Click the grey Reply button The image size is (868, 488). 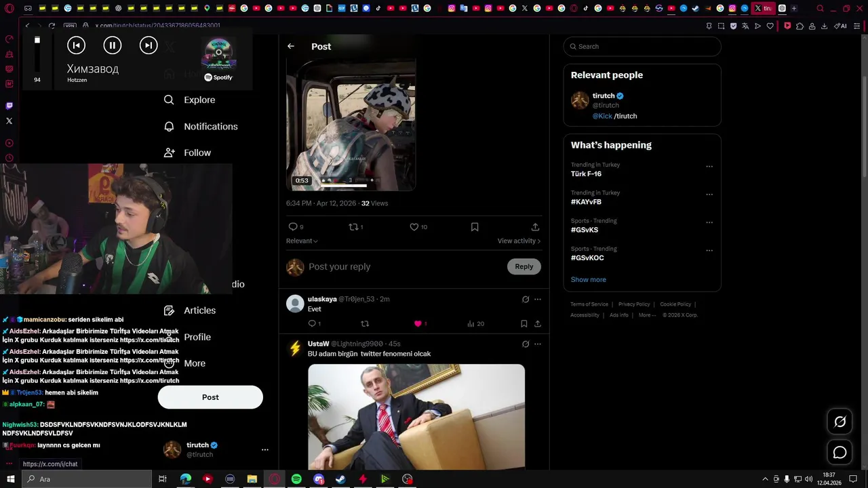pos(524,266)
